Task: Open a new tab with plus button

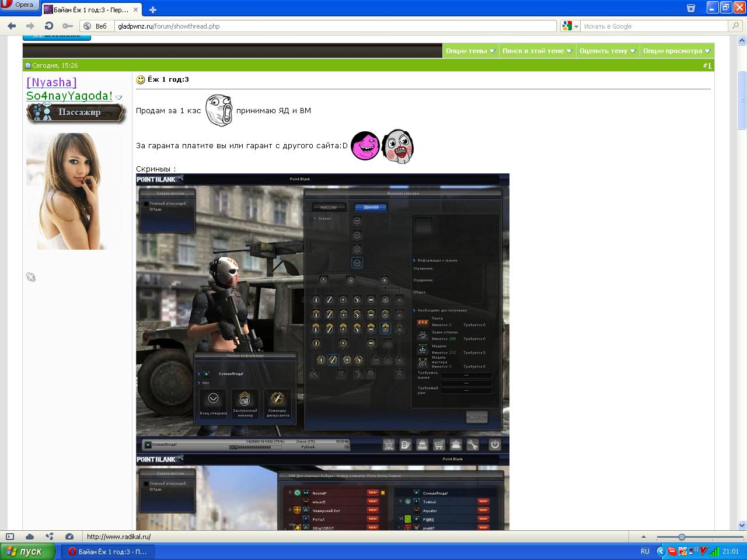Action: pos(153,10)
